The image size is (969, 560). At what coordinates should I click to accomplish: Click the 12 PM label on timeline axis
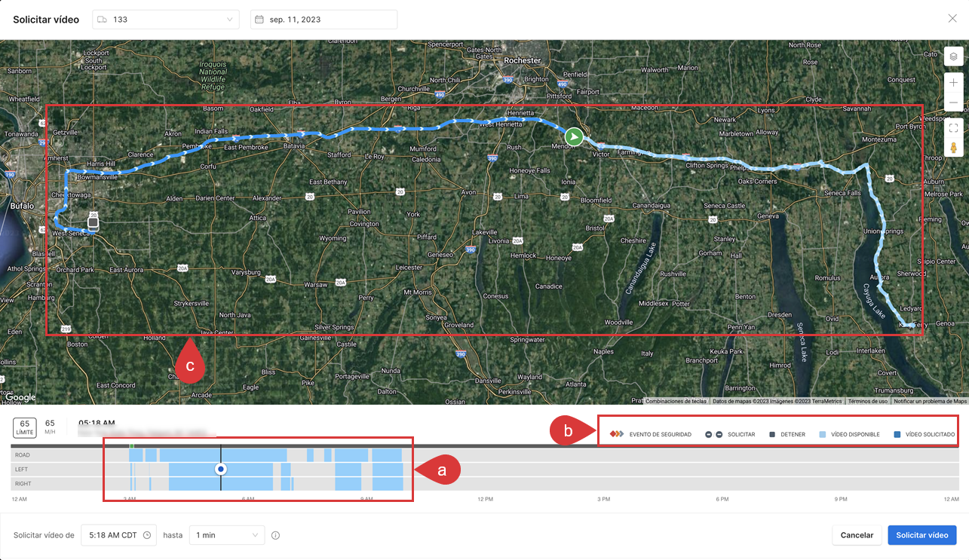click(484, 499)
